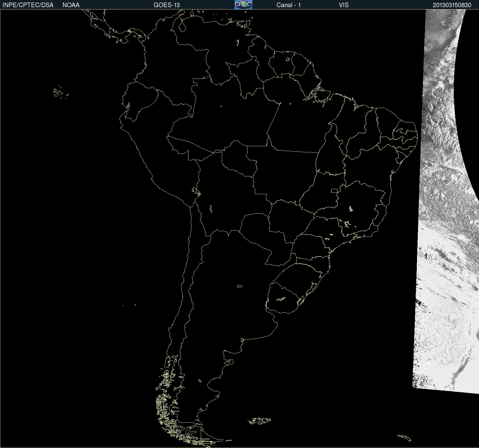Click the INPE/CPTEC/DSA header label

pyautogui.click(x=28, y=5)
